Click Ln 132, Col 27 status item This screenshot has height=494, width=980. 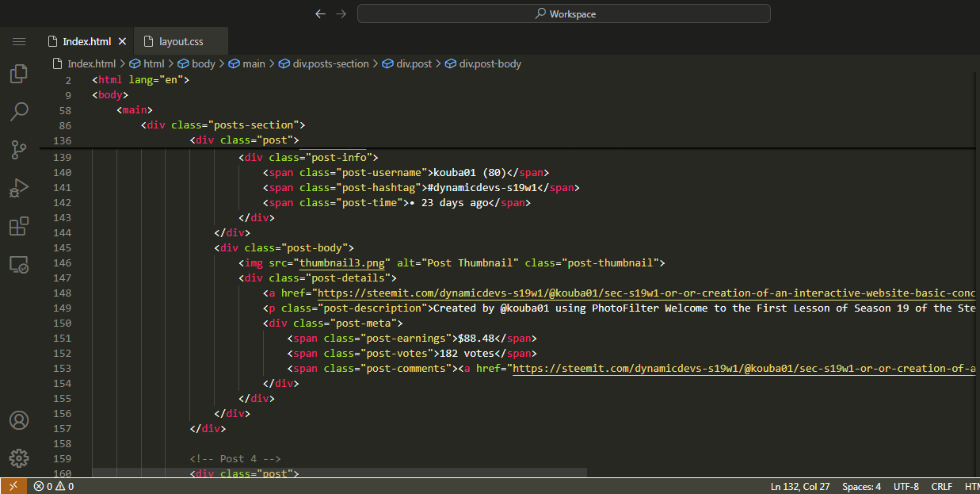[x=801, y=486]
